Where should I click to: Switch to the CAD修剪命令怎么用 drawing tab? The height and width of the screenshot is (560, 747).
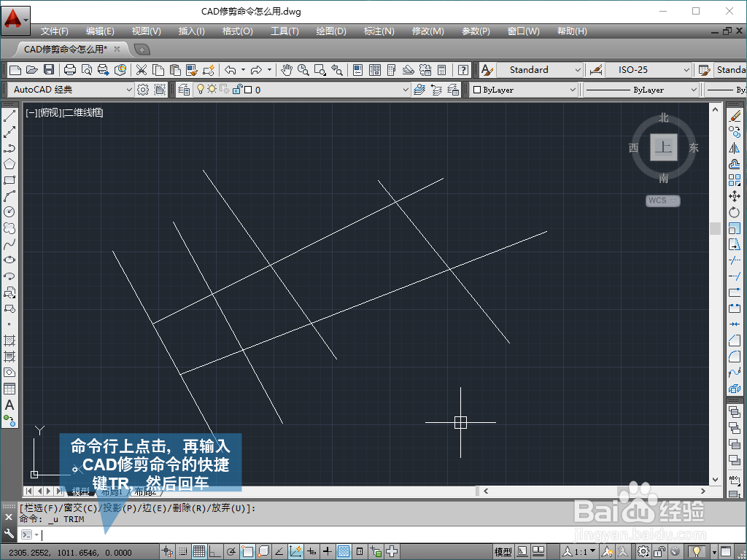(66, 49)
